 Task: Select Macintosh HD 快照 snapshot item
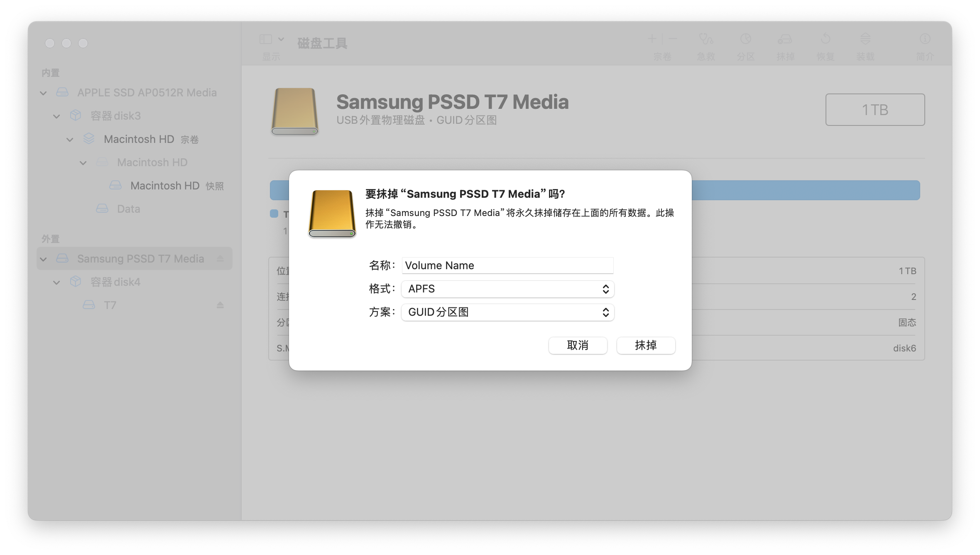click(165, 186)
